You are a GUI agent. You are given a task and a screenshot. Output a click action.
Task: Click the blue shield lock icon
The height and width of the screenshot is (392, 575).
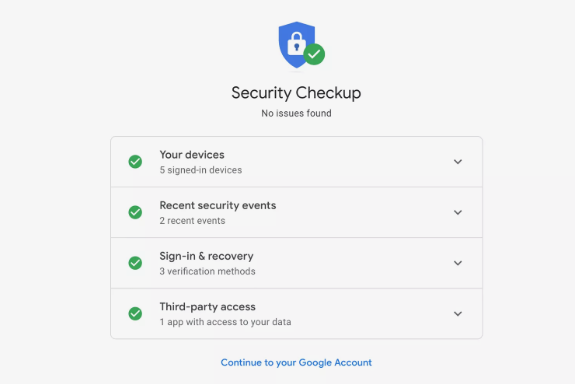(296, 44)
